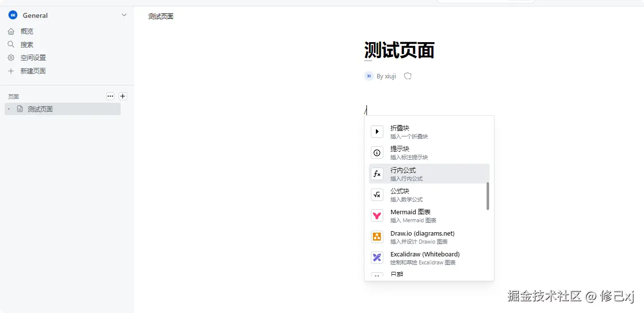This screenshot has width=644, height=313.
Task: Click the magnifier icon beside 搜索
Action: click(11, 44)
